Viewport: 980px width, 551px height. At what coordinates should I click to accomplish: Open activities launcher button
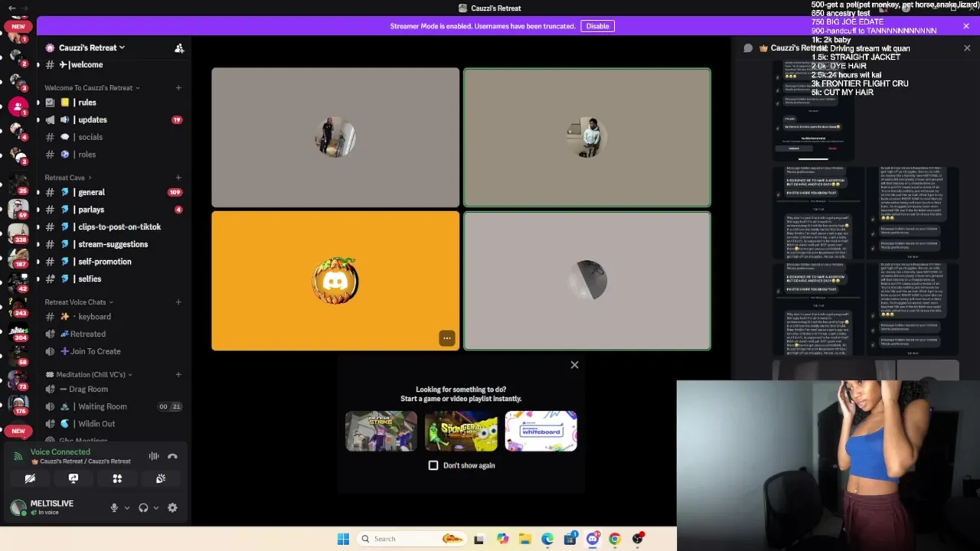[x=117, y=478]
